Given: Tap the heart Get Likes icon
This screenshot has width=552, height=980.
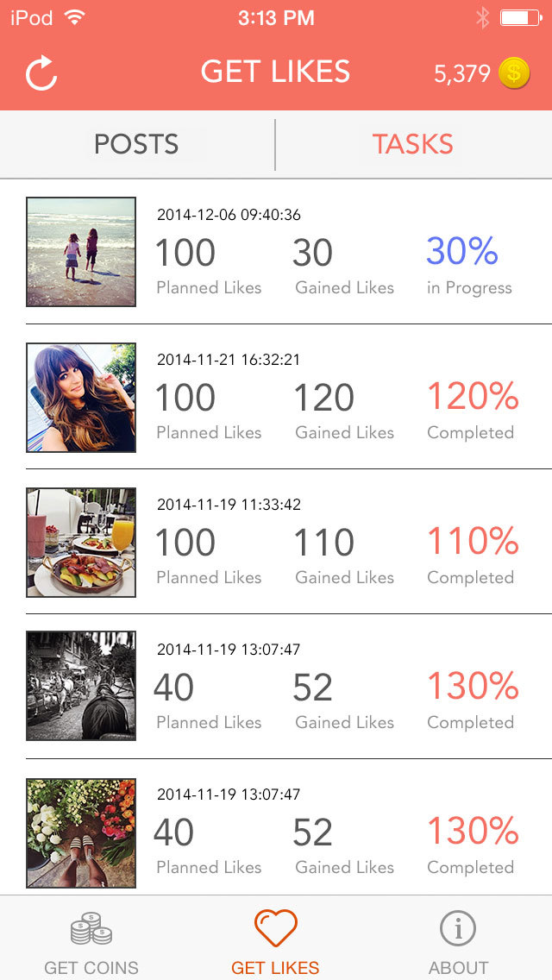Looking at the screenshot, I should [x=276, y=929].
